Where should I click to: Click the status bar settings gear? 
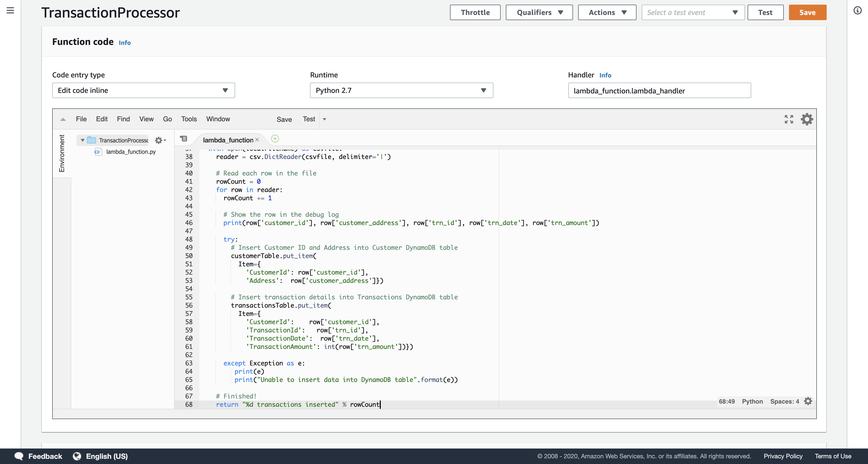[808, 401]
